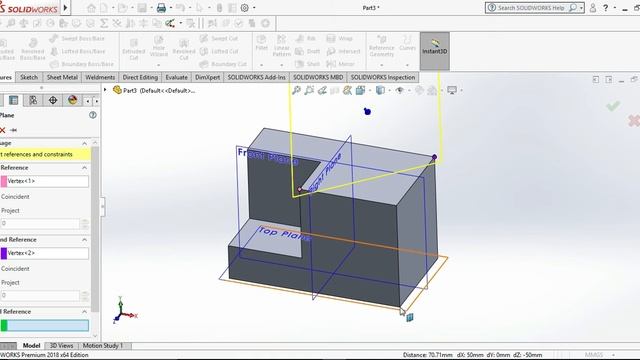Click the Display Style cube icon
This screenshot has height=360, width=640.
[380, 90]
